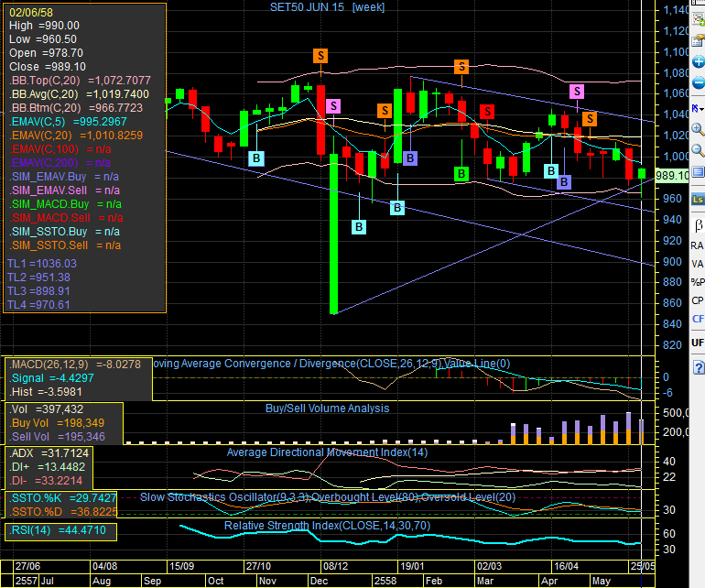Click the .SIM_SSTO.Sell legend entry

[65, 245]
